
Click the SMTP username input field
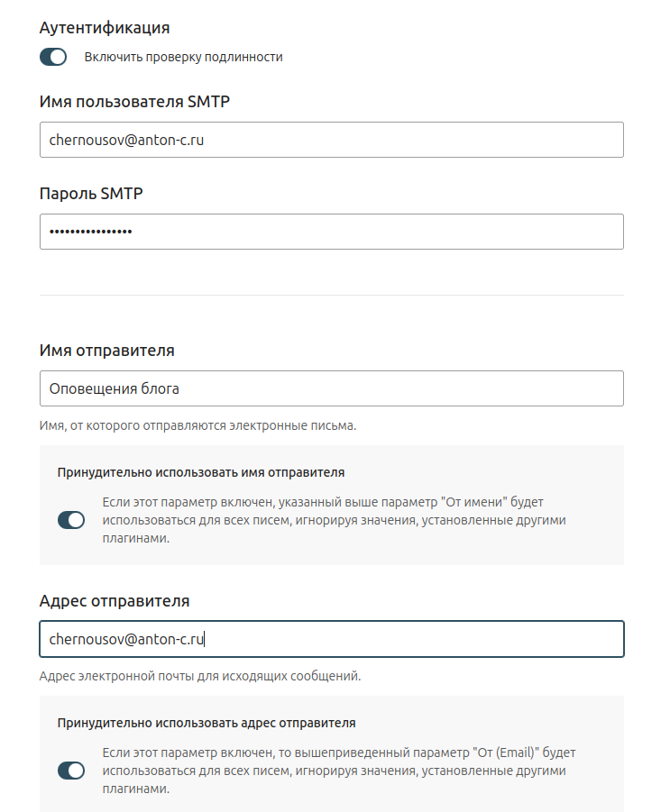[x=331, y=140]
